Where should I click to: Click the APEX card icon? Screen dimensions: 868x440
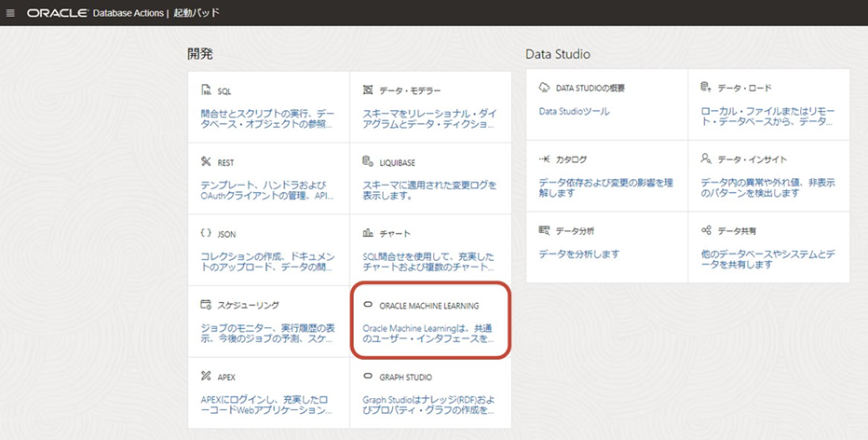[x=206, y=377]
